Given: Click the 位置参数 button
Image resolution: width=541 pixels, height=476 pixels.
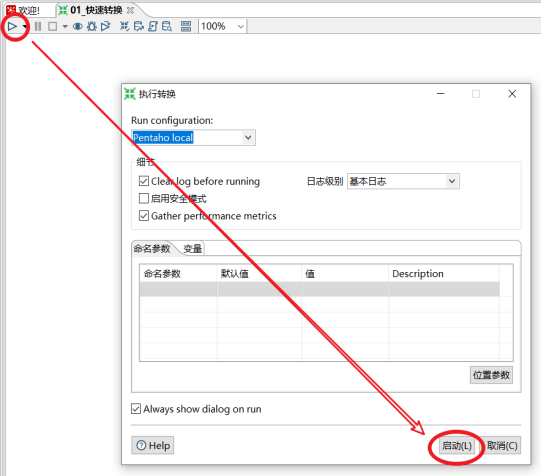Looking at the screenshot, I should (491, 375).
